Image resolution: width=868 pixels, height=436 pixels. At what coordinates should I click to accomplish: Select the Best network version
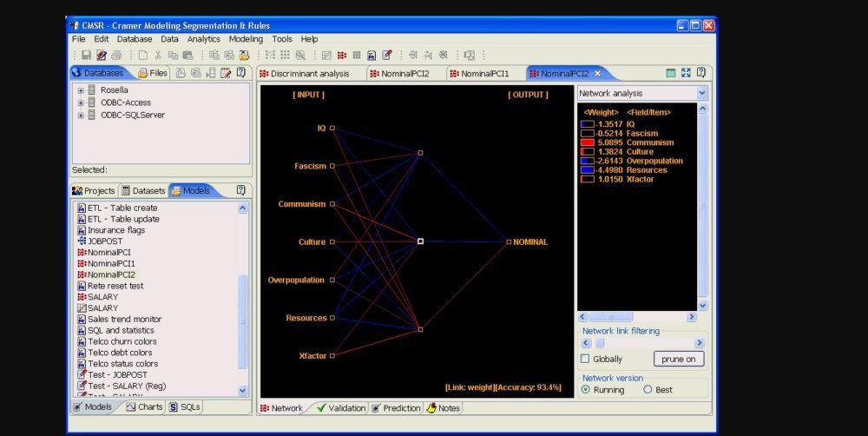click(x=648, y=390)
